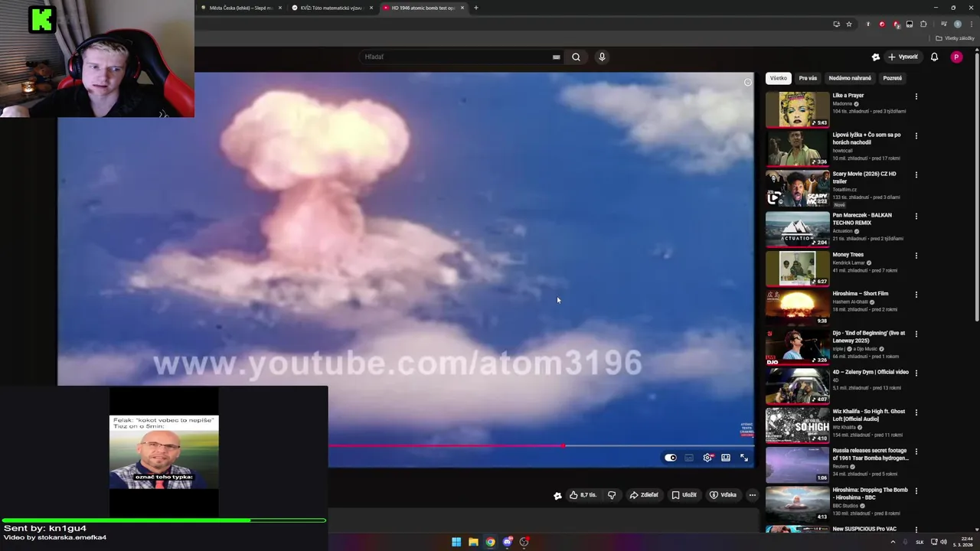
Task: Select the Pozreté filter chip
Action: 892,78
